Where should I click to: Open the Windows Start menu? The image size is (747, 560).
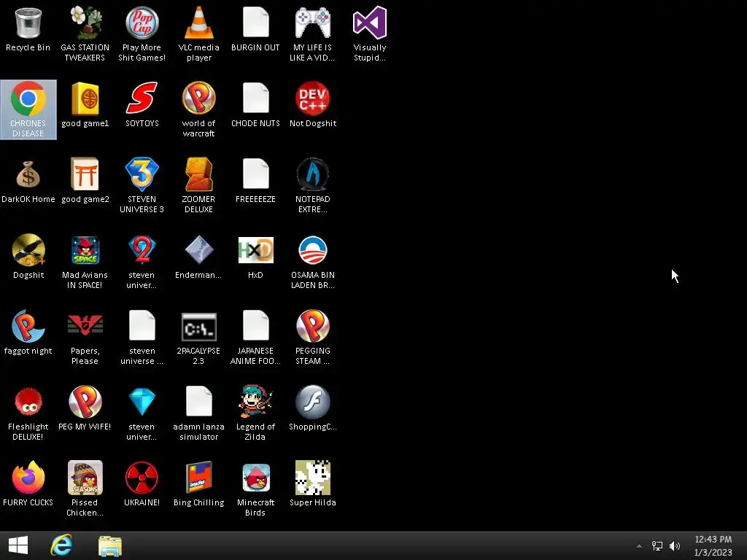point(18,545)
